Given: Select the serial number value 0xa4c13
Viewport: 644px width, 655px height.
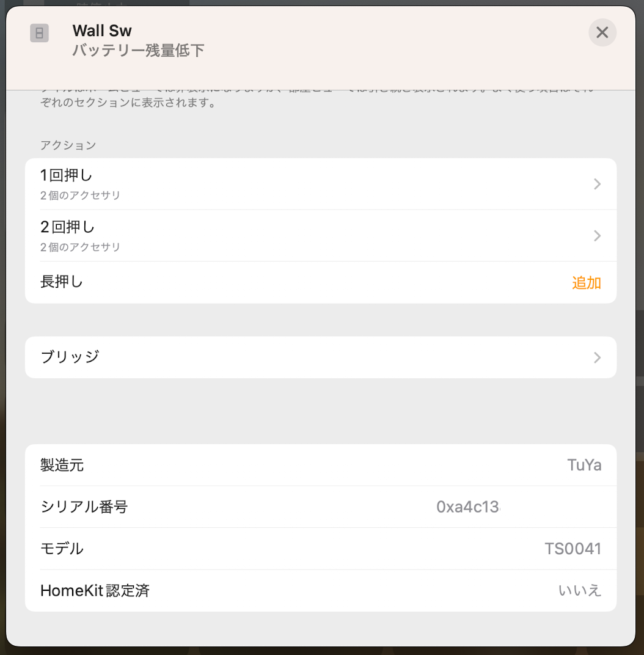Looking at the screenshot, I should click(x=468, y=507).
